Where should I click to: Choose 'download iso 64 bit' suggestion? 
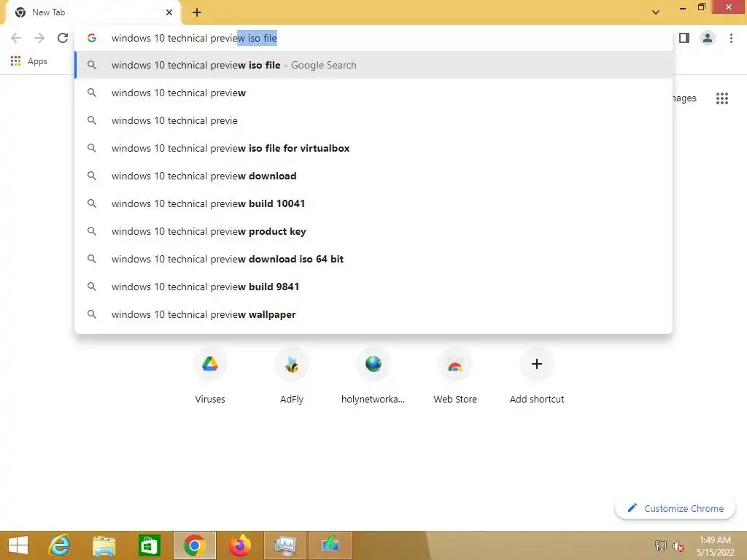(x=373, y=259)
